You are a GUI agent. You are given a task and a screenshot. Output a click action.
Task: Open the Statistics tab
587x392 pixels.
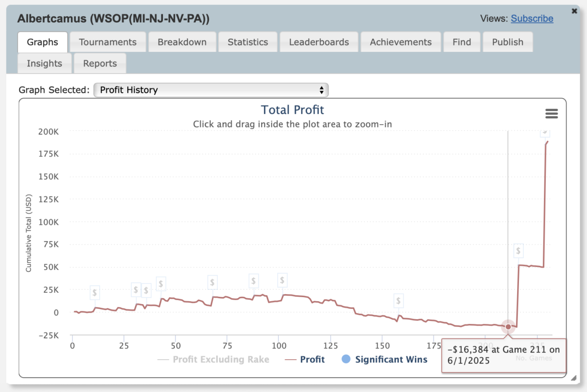(x=248, y=42)
